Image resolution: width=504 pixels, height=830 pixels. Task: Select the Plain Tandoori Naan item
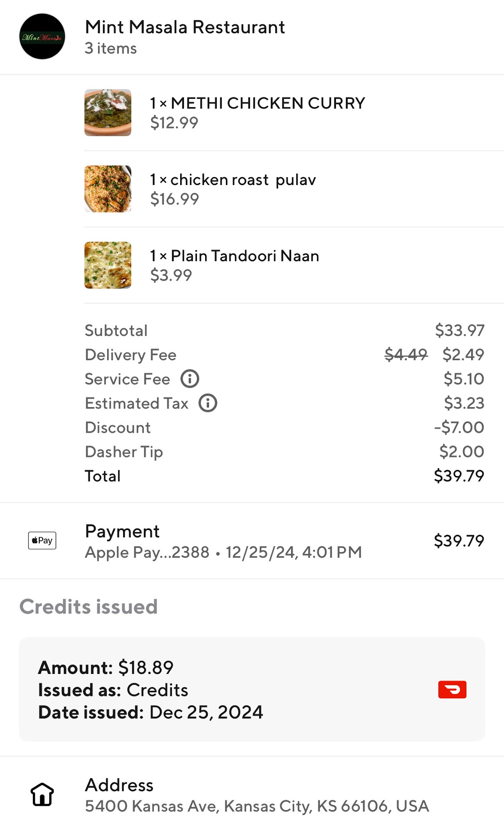tap(235, 256)
